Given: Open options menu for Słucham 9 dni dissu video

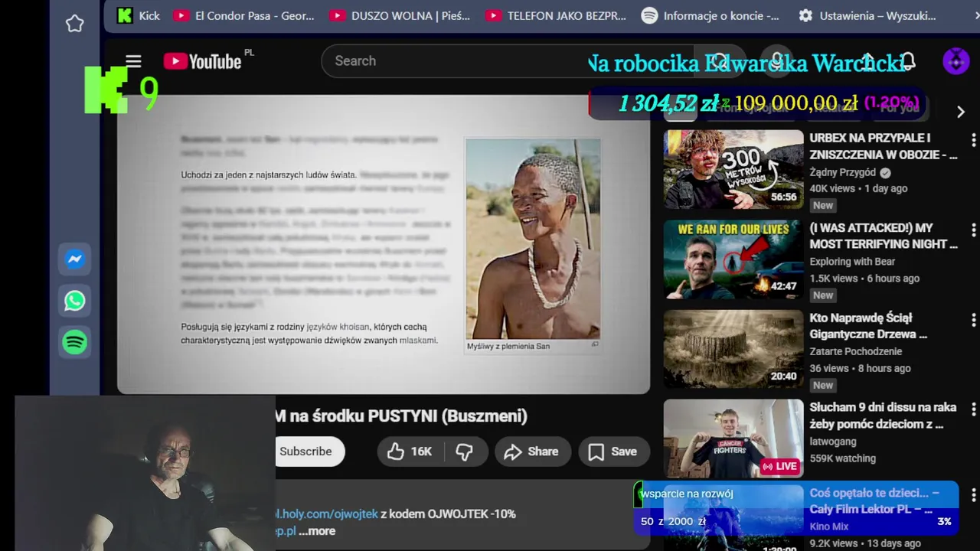Looking at the screenshot, I should [x=973, y=409].
